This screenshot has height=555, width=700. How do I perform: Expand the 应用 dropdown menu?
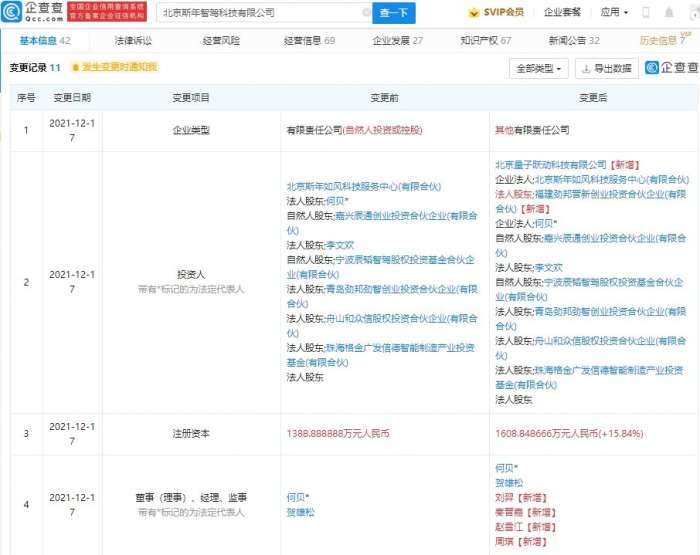(x=614, y=13)
